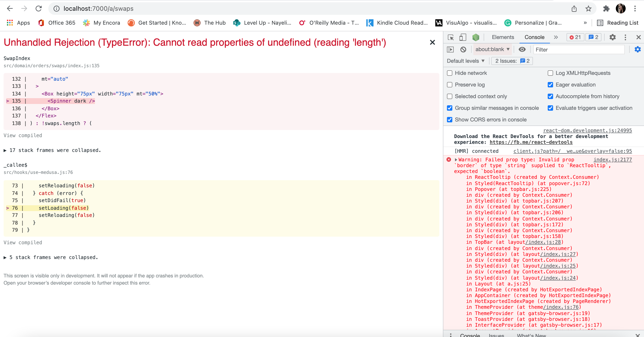View site information icon in address bar
Image resolution: width=644 pixels, height=337 pixels.
[57, 9]
